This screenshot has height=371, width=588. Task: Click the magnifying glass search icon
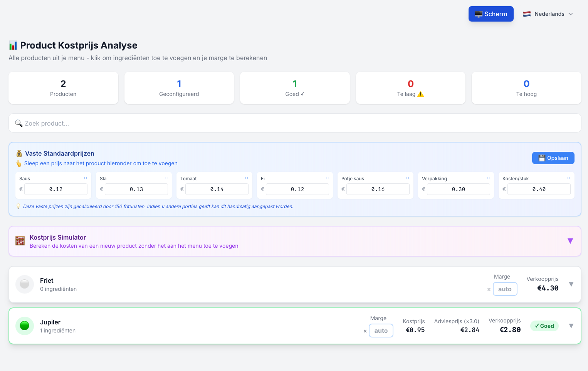19,123
